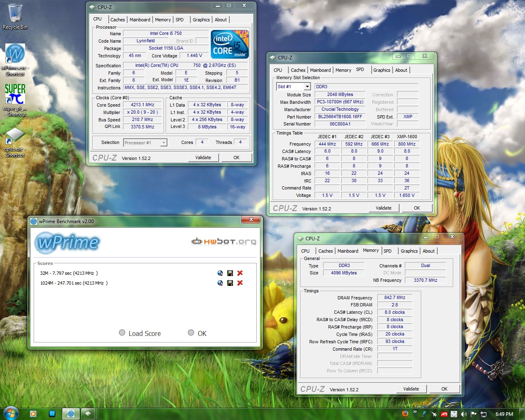Click the round gauge tray icon
This screenshot has width=525, height=420.
coord(454,414)
